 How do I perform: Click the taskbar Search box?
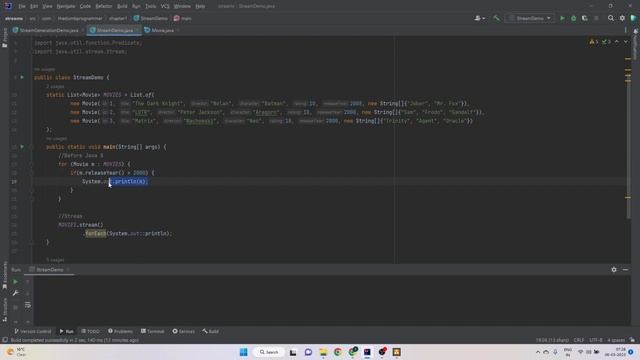[269, 352]
